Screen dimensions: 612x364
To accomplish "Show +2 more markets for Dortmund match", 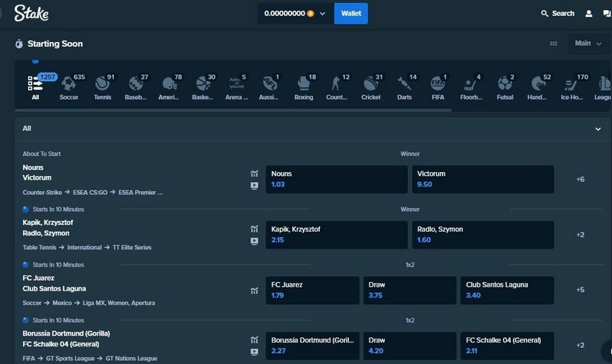I will 581,346.
